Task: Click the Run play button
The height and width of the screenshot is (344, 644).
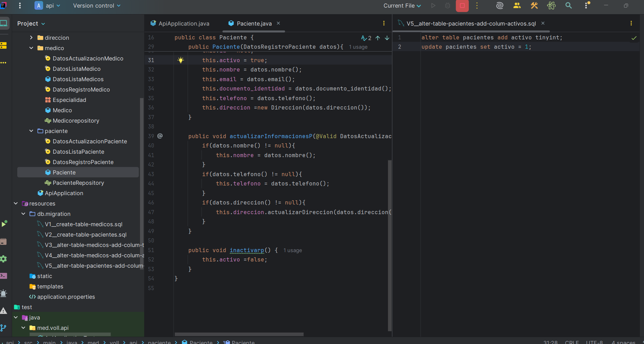Action: click(433, 6)
